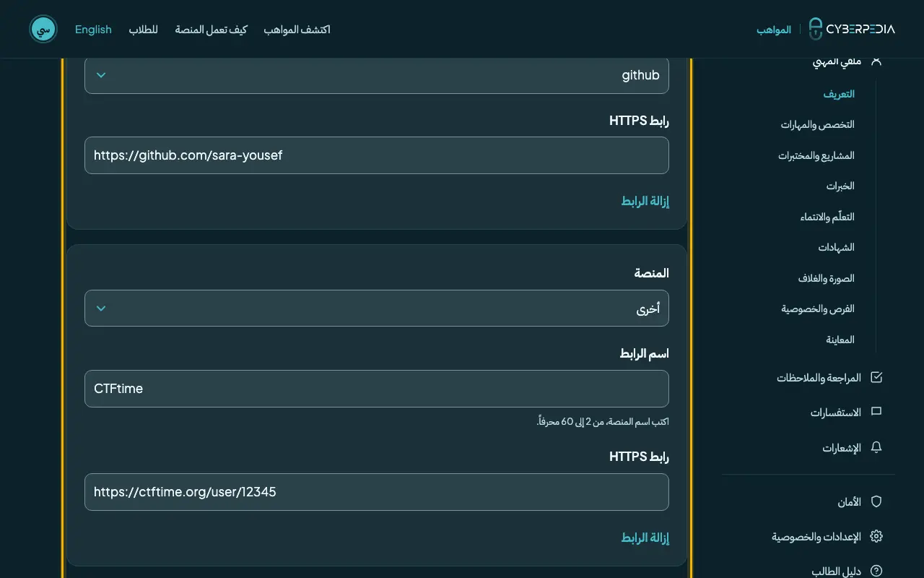The height and width of the screenshot is (578, 924).
Task: Select المعاينة in the sidebar
Action: 841,340
